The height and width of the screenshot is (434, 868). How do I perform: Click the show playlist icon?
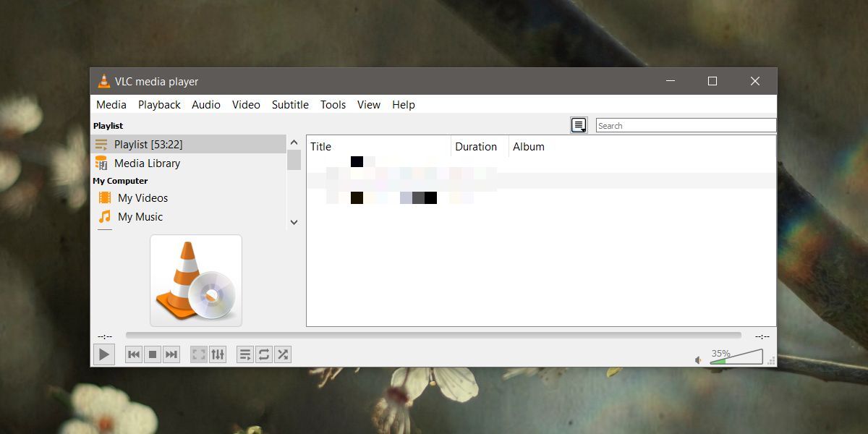click(244, 354)
